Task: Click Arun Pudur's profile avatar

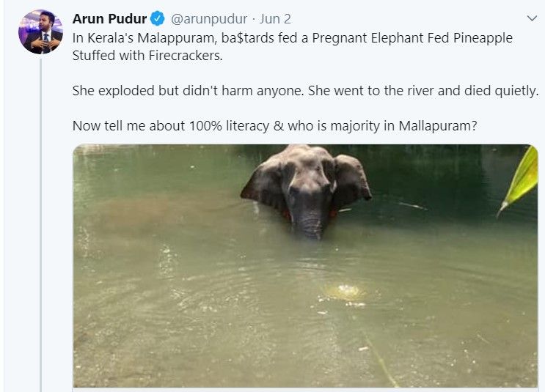Action: pos(40,31)
